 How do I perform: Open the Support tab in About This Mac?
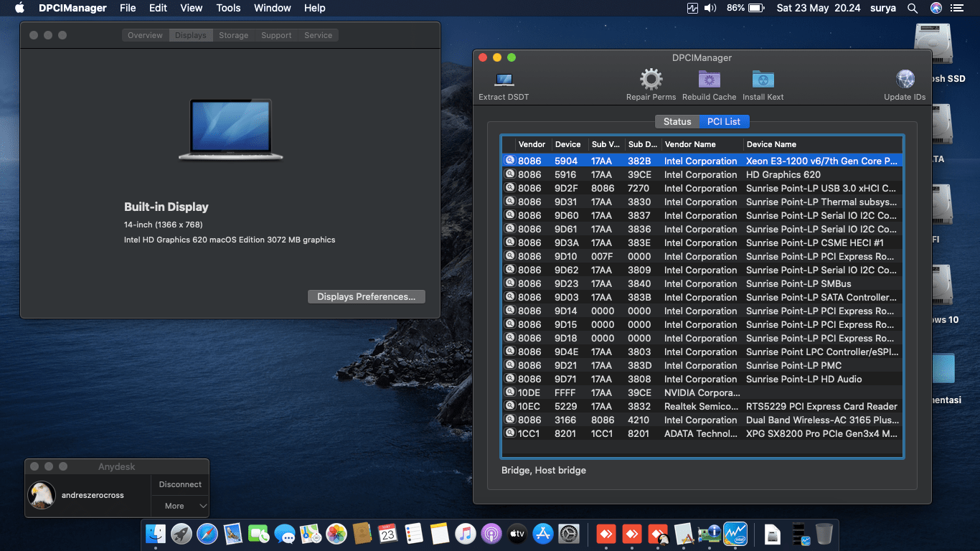(x=276, y=35)
